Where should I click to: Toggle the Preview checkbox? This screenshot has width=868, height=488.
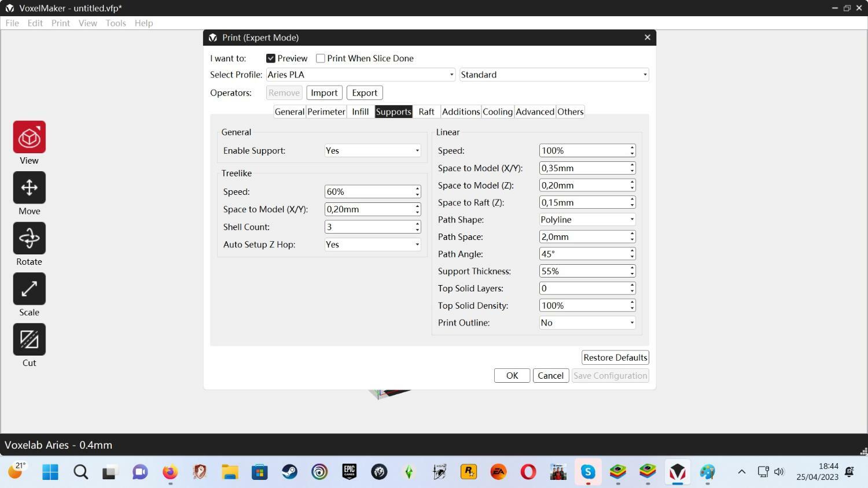270,58
